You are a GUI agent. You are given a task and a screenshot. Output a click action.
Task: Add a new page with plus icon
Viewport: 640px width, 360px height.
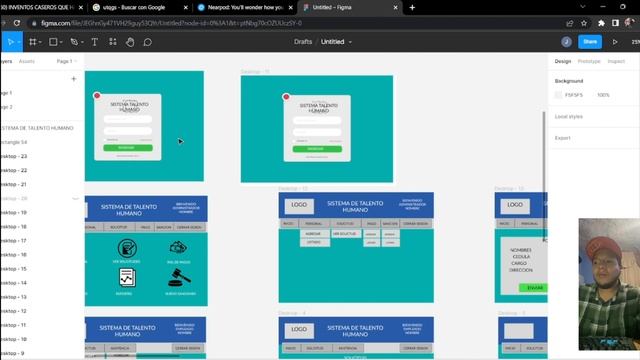[73, 79]
